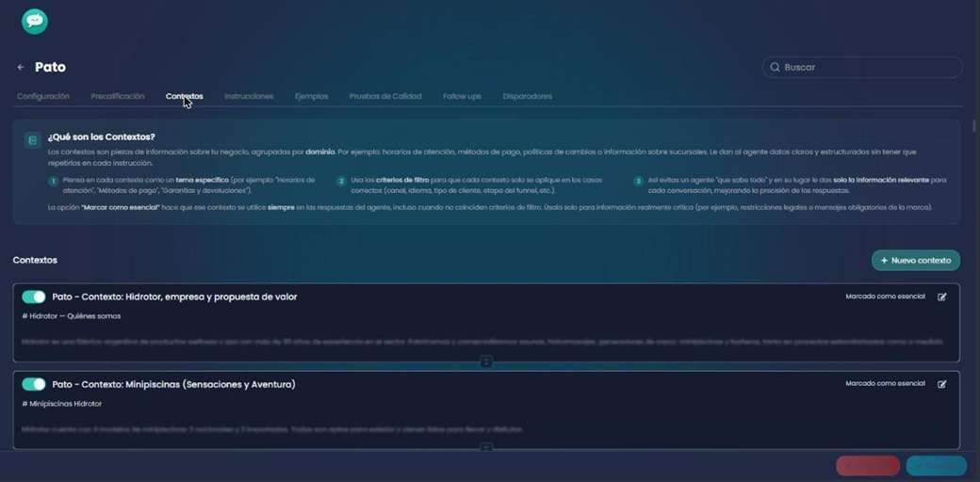Click the magnifier icon in Buscar field

click(775, 68)
